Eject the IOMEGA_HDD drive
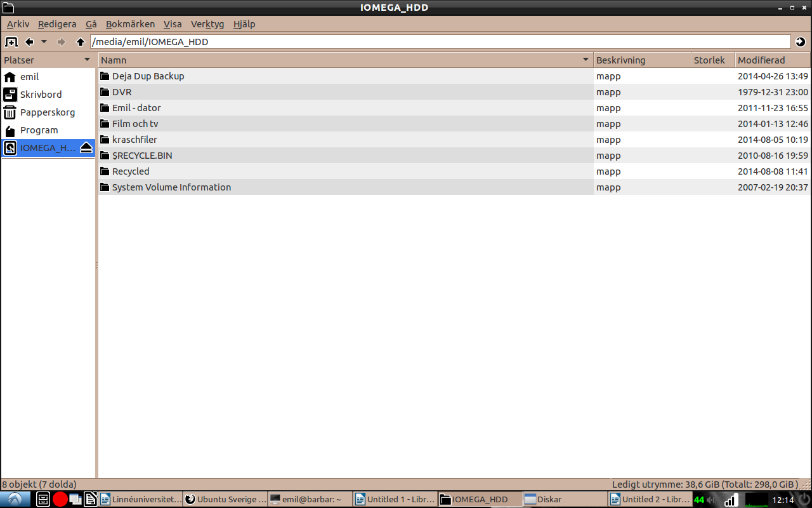 (x=86, y=148)
